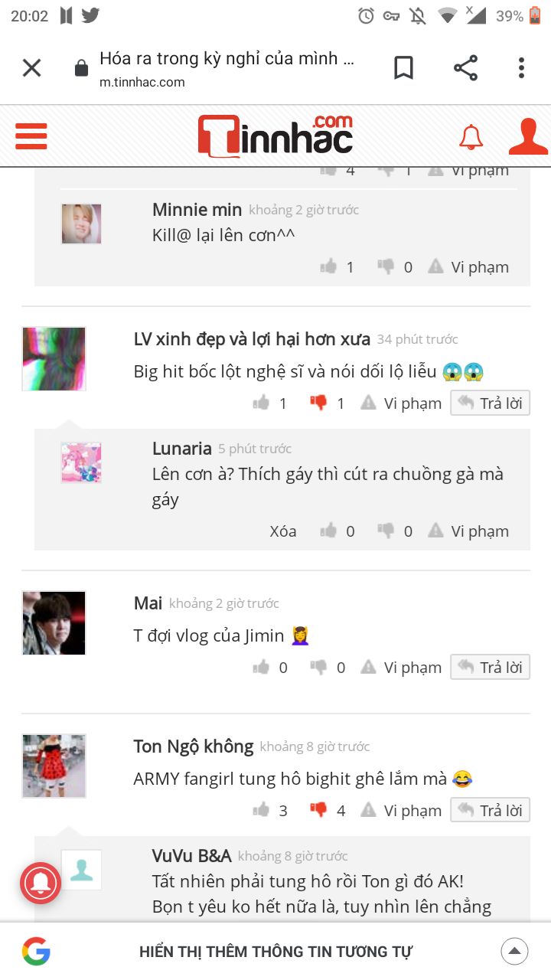This screenshot has width=551, height=980.
Task: Dislike Ton Ngộ không's comment
Action: pyautogui.click(x=318, y=809)
